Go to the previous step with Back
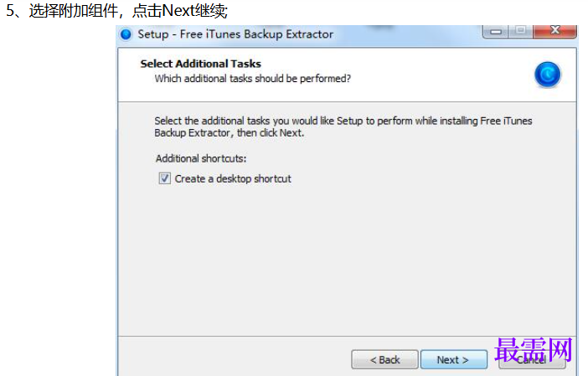The image size is (588, 376). click(384, 360)
